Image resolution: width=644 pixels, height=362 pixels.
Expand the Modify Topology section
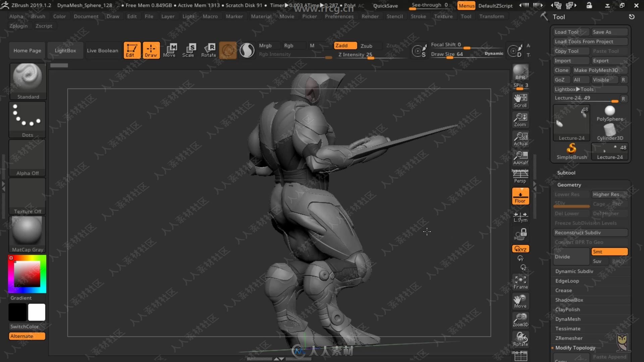click(576, 347)
